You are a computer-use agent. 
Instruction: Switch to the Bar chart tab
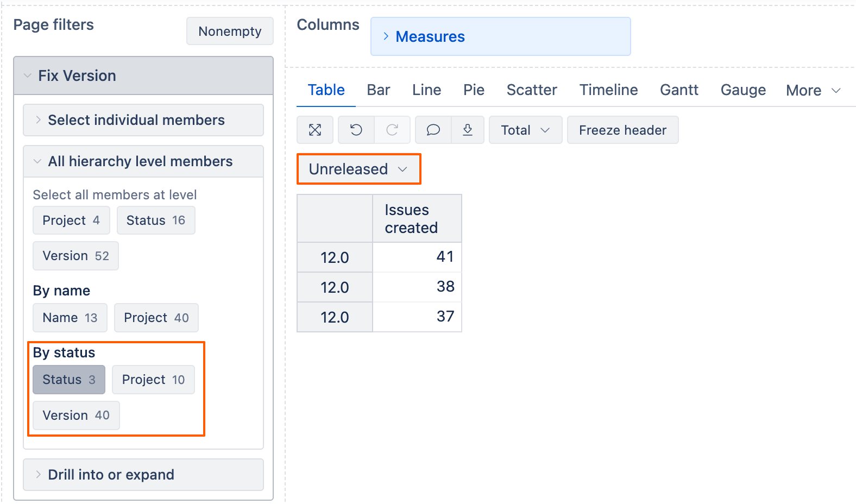coord(378,90)
